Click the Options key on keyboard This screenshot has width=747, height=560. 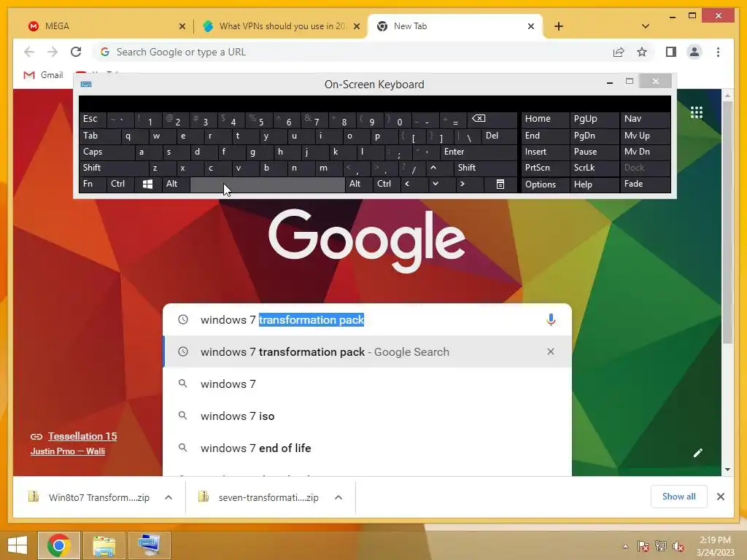point(545,184)
